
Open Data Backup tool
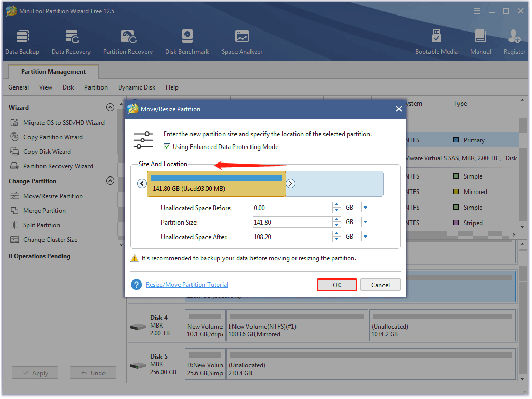22,42
